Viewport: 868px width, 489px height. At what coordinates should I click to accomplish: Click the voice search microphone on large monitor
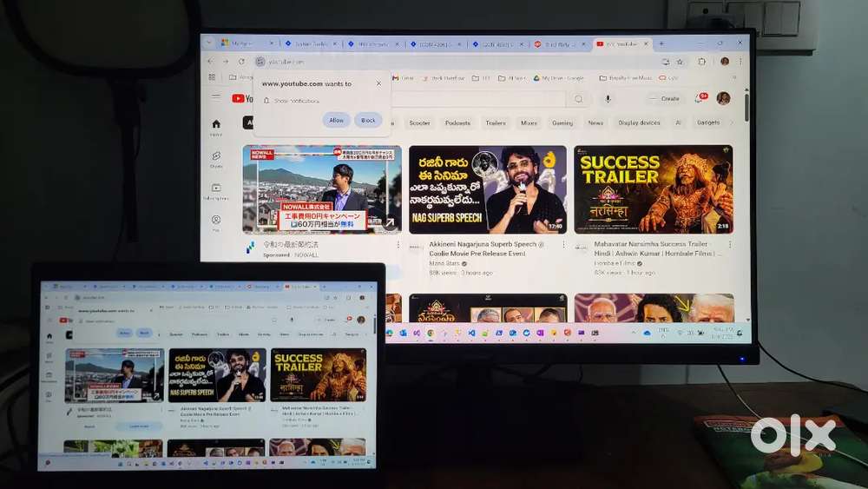click(608, 99)
